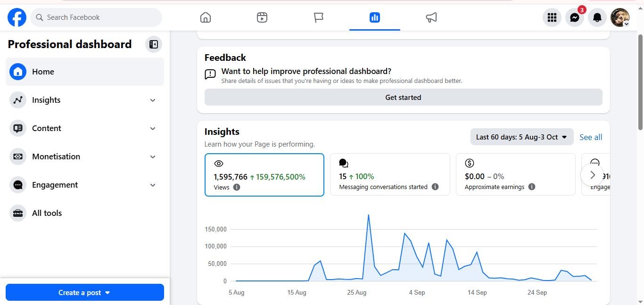Click the Insights graph icon in sidebar
This screenshot has width=644, height=305.
(18, 100)
